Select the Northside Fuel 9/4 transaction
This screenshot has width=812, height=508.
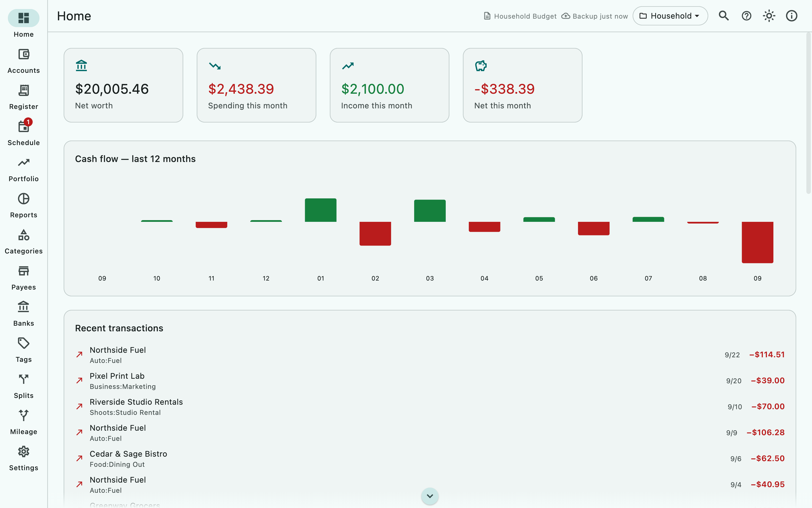[x=430, y=485]
